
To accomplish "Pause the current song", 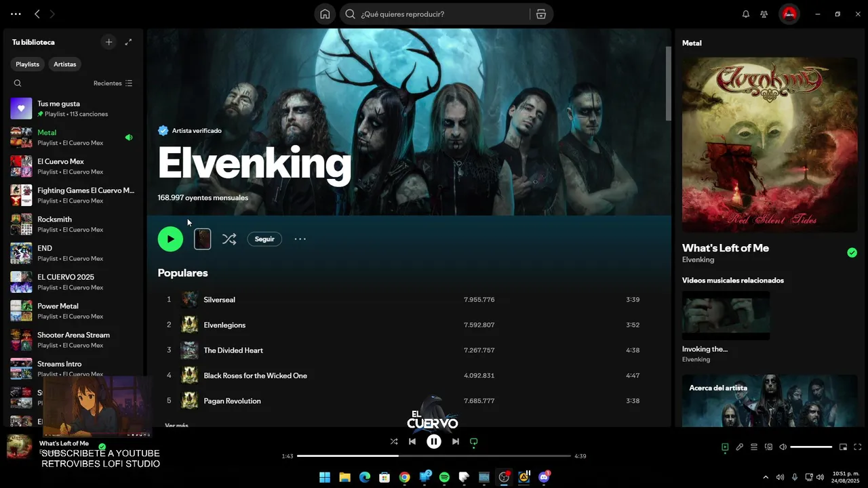I will [x=434, y=441].
